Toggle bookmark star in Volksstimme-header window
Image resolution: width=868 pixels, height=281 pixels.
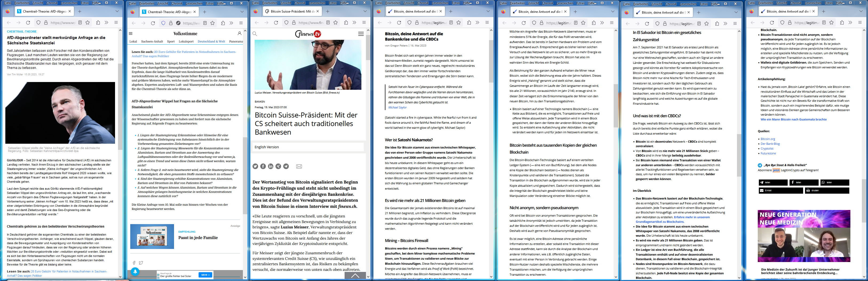coord(213,23)
